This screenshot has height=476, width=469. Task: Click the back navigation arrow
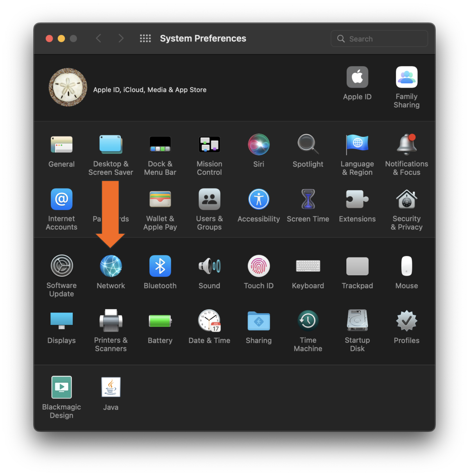[x=98, y=38]
